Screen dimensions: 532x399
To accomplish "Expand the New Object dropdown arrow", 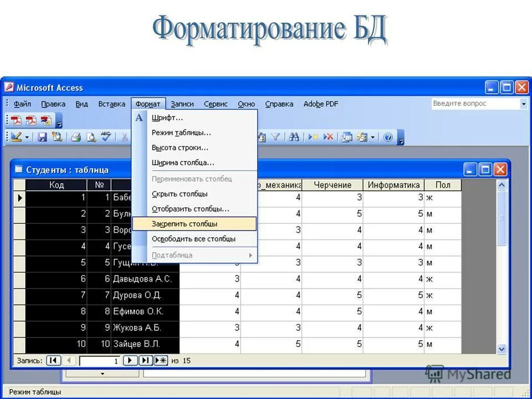I will coord(372,137).
